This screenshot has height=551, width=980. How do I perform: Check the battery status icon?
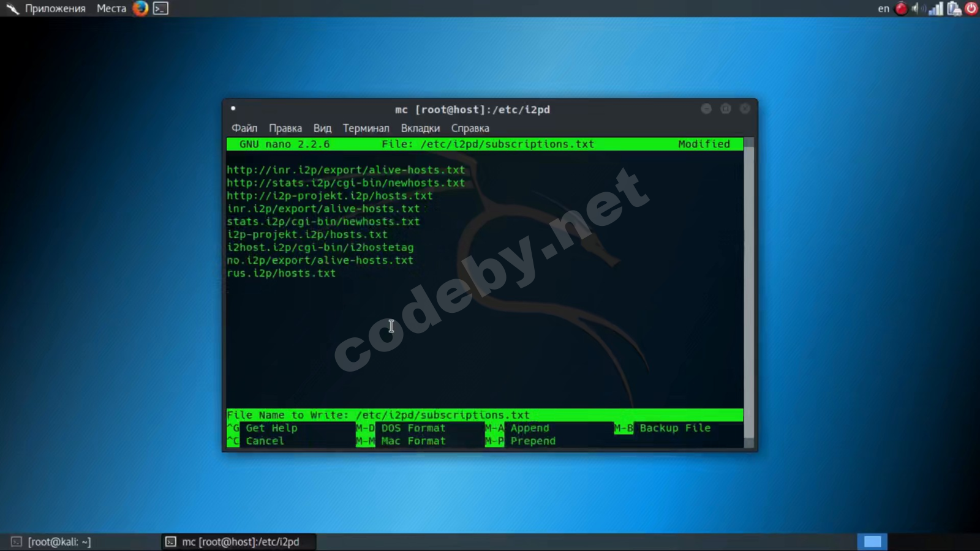954,9
